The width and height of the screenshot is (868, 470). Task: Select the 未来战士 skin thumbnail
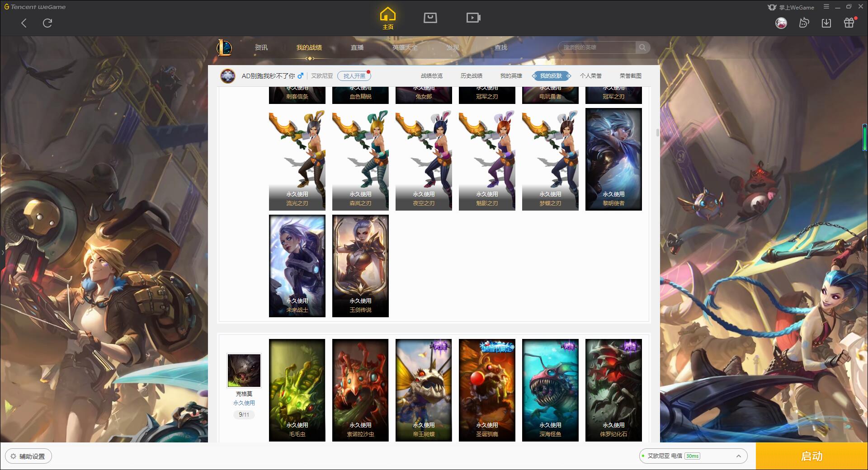pos(297,266)
